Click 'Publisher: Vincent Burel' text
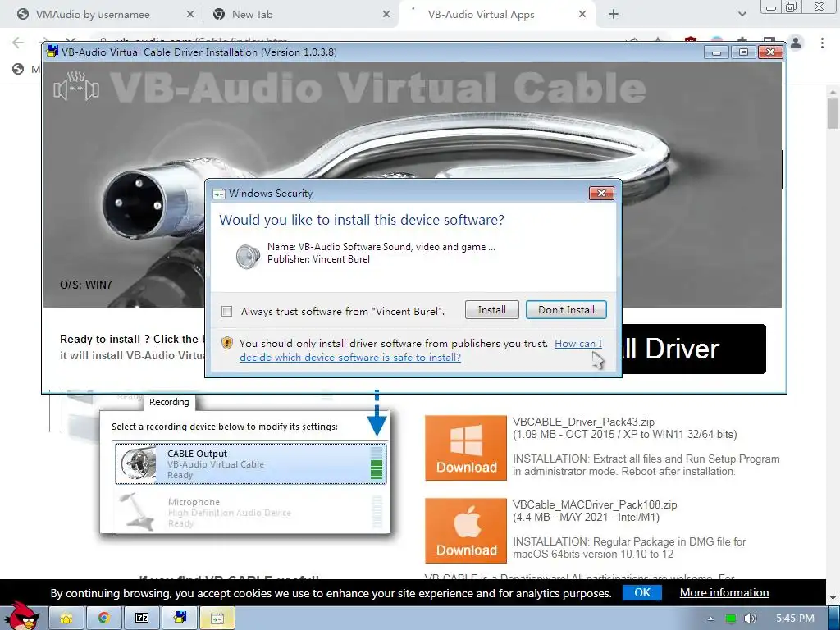The width and height of the screenshot is (840, 630). [318, 259]
